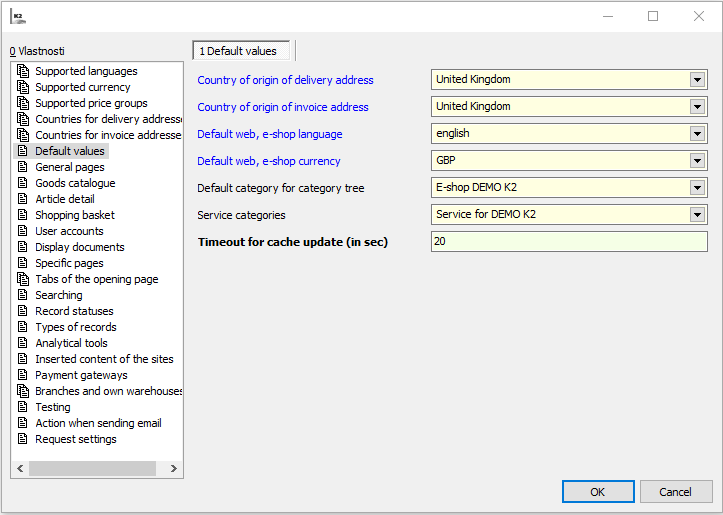Click the K2 application icon in title bar
723x515 pixels.
coord(17,16)
